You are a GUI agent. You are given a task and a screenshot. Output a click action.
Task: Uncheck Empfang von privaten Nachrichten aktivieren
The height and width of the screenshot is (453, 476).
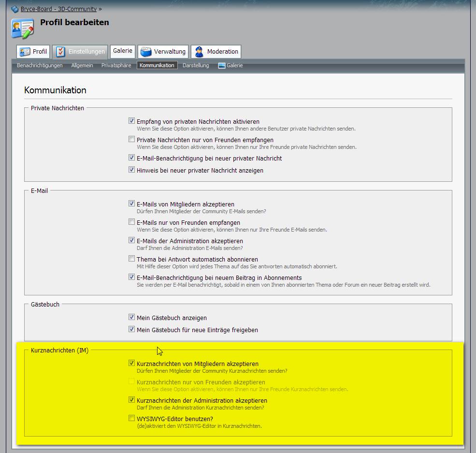pyautogui.click(x=131, y=121)
